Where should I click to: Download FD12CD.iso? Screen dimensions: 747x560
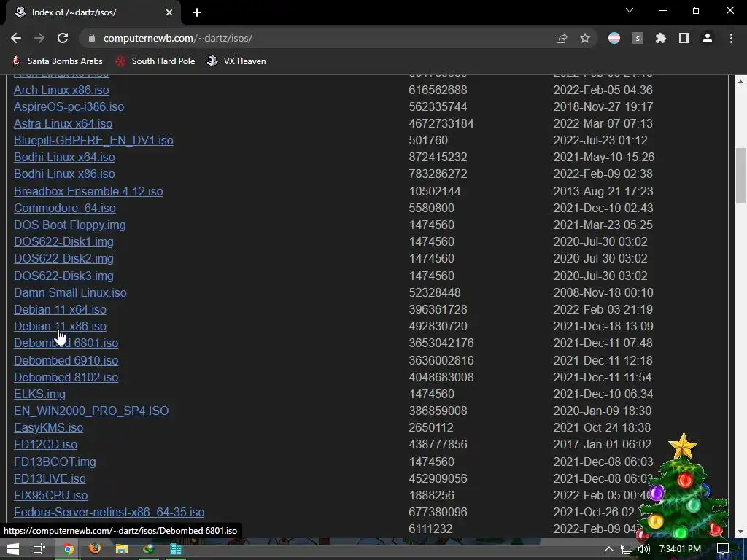click(x=46, y=444)
